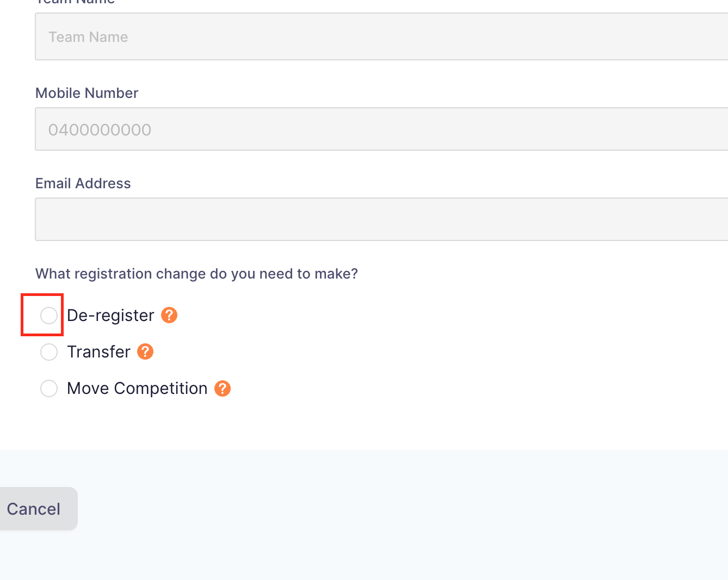Image resolution: width=728 pixels, height=580 pixels.
Task: Pick the Move Competition radio button
Action: pyautogui.click(x=49, y=388)
